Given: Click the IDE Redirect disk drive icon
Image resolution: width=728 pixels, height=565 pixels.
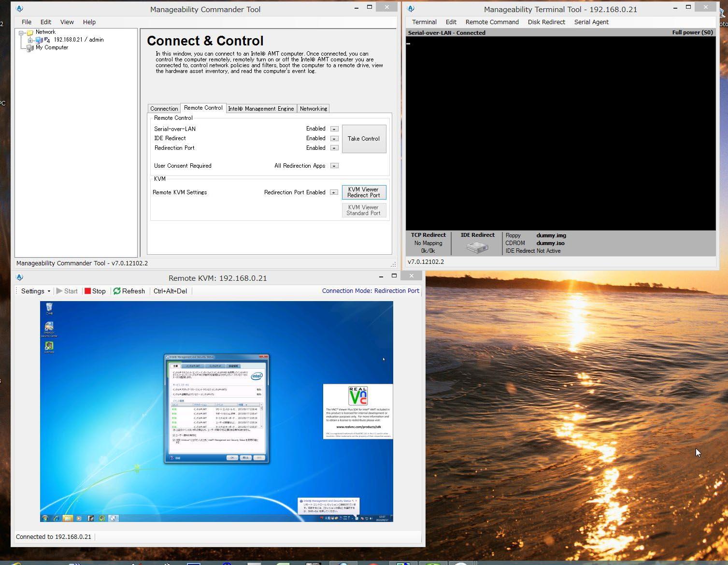Looking at the screenshot, I should 477,247.
